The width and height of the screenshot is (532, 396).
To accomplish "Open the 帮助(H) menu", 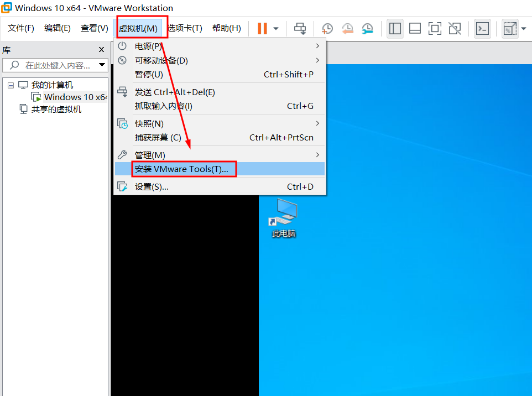I will [227, 28].
